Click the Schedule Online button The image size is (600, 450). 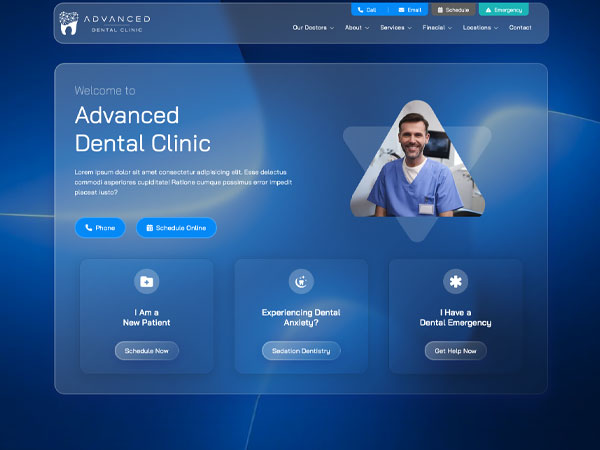[176, 228]
